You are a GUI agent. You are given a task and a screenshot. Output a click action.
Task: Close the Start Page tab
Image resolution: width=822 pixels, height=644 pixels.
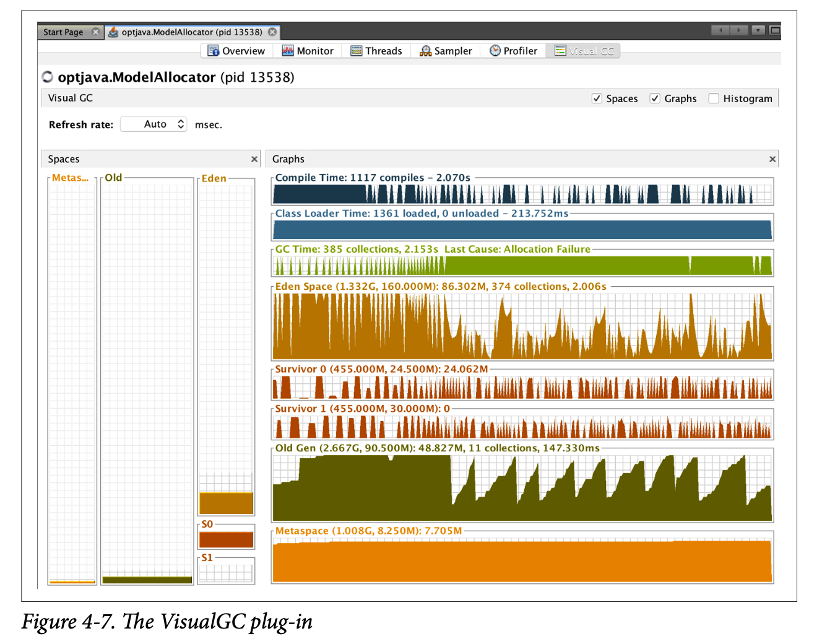(95, 32)
